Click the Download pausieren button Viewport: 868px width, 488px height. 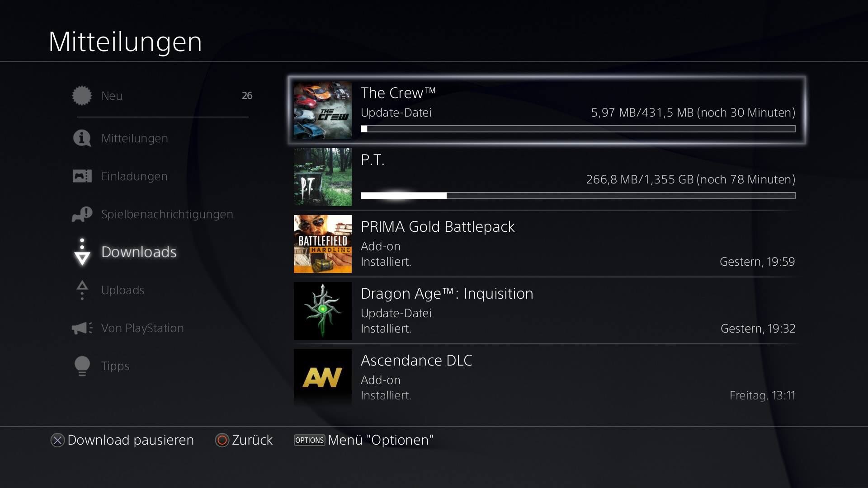tap(122, 440)
